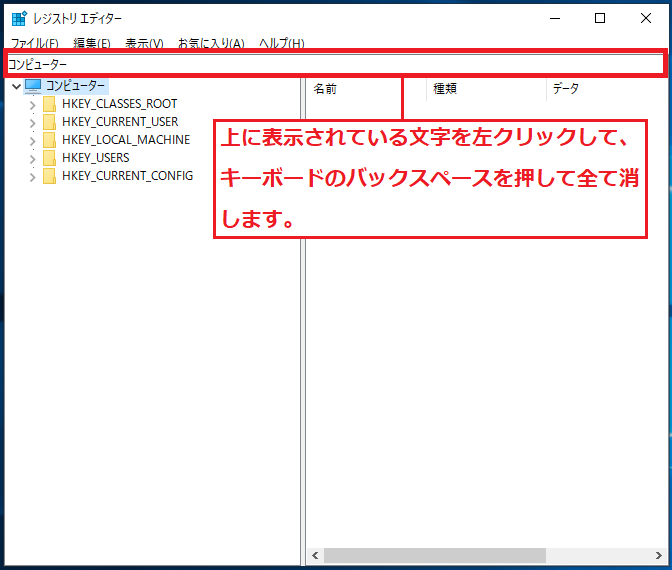Viewport: 672px width, 570px height.
Task: Collapse the コンピューター root node
Action: (x=16, y=86)
